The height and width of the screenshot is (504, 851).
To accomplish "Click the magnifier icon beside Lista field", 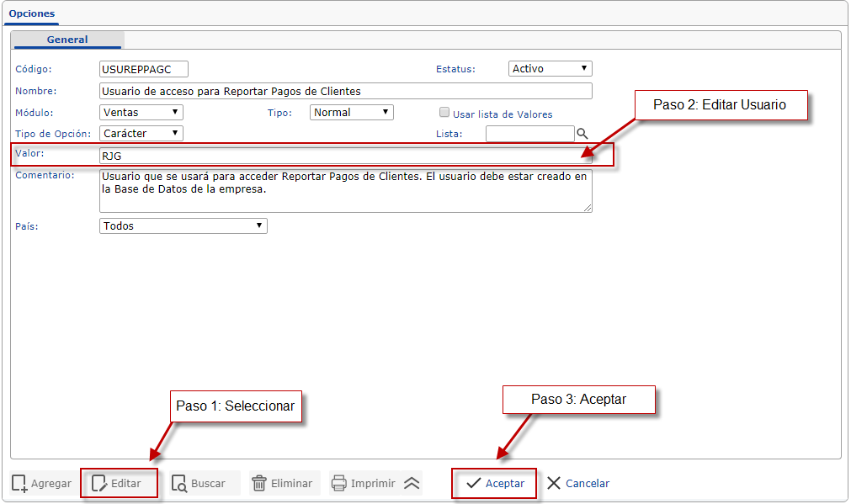I will coord(582,134).
